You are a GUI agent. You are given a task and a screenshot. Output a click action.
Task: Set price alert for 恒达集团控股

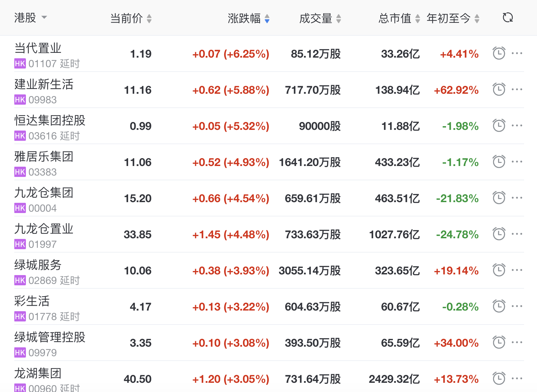(x=499, y=126)
